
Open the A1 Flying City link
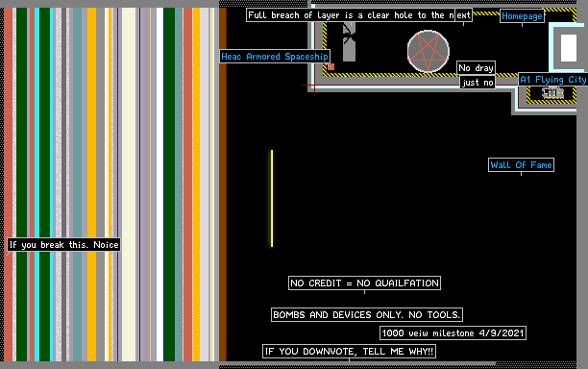(552, 80)
